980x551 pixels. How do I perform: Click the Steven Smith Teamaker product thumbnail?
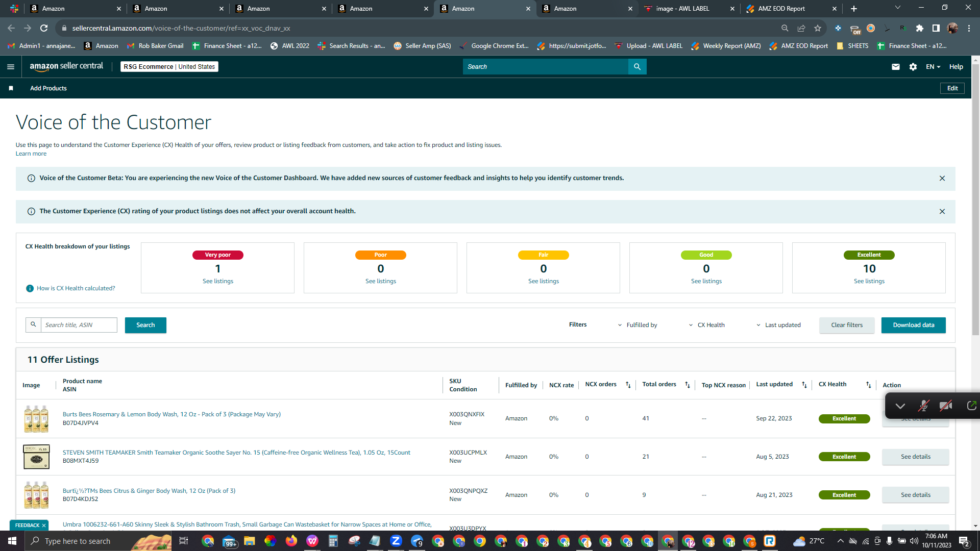tap(36, 457)
